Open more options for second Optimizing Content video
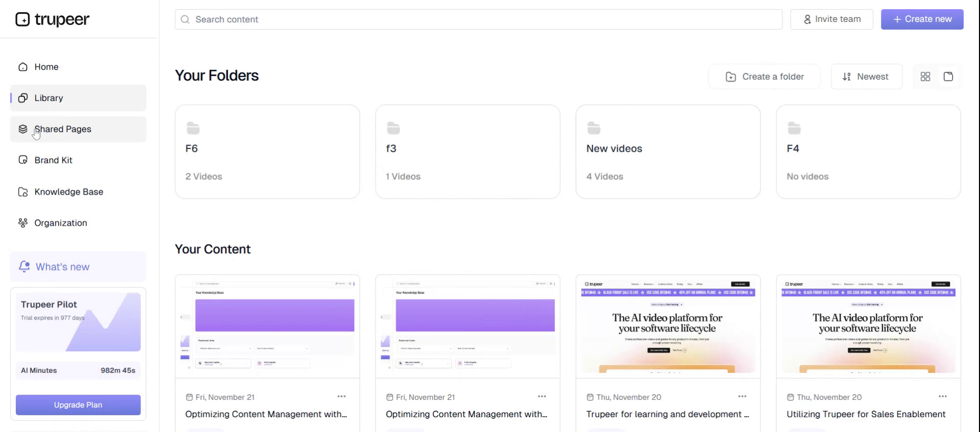 (x=542, y=396)
